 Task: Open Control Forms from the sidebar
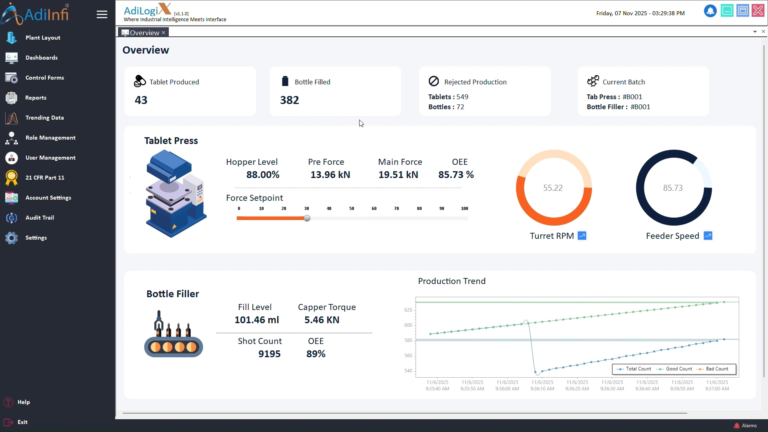pyautogui.click(x=44, y=78)
